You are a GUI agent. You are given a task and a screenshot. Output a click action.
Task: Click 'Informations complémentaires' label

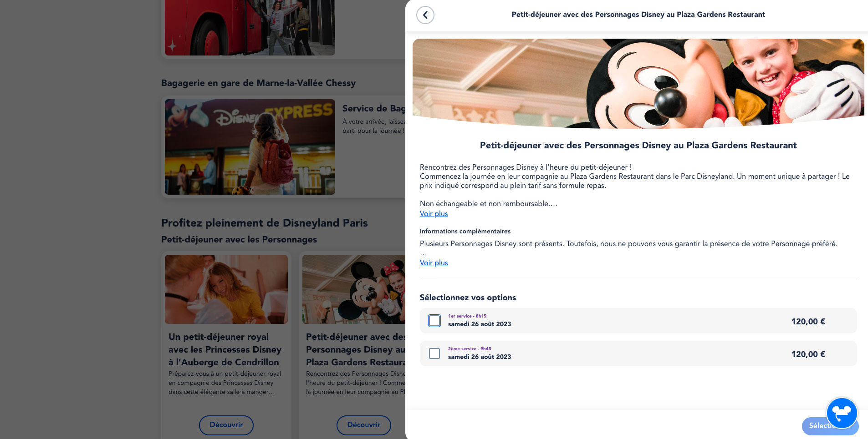pos(465,232)
